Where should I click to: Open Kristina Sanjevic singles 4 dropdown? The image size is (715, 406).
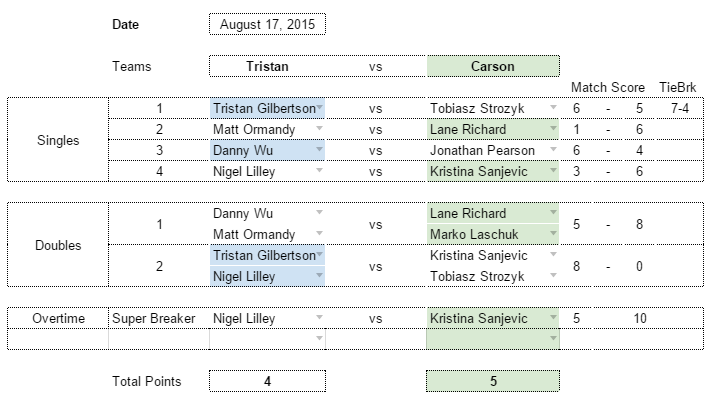553,171
